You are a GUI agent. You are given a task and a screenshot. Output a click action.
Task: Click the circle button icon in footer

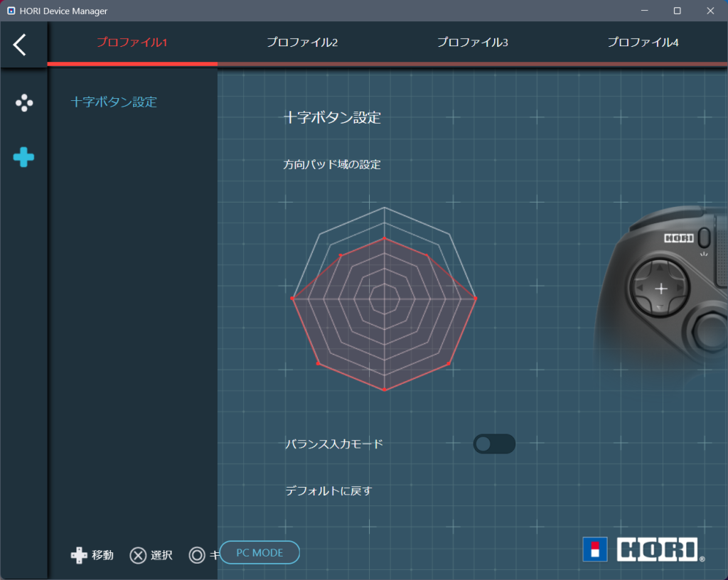point(197,555)
